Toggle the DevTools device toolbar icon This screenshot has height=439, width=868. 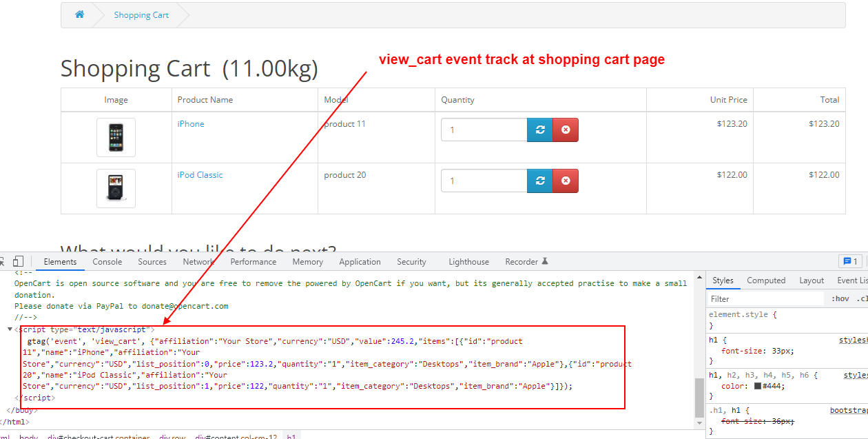(19, 261)
